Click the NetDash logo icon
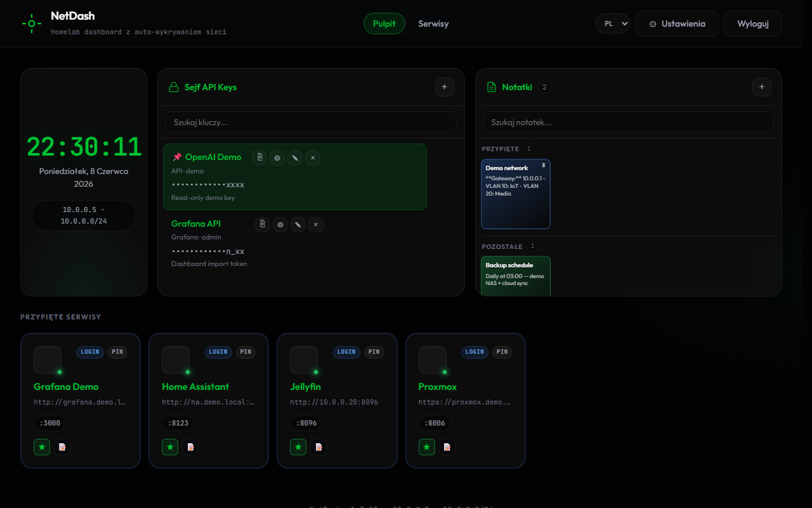This screenshot has width=812, height=508. (x=31, y=23)
